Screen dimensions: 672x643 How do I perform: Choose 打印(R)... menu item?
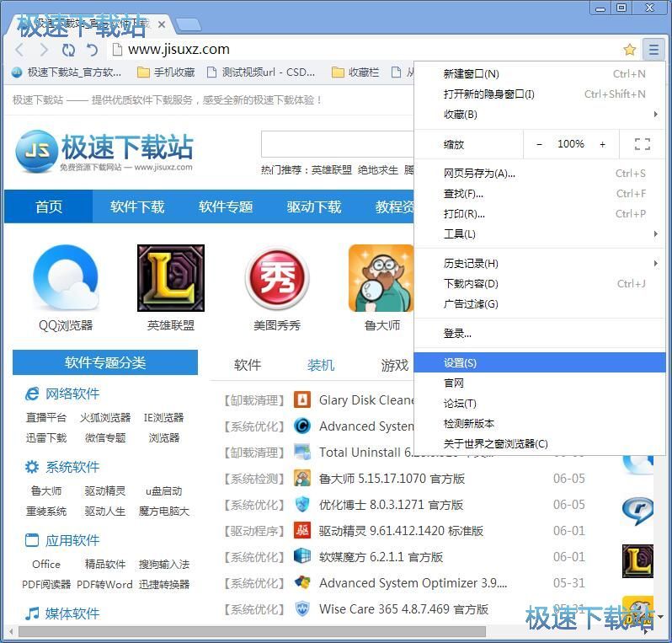tap(540, 214)
